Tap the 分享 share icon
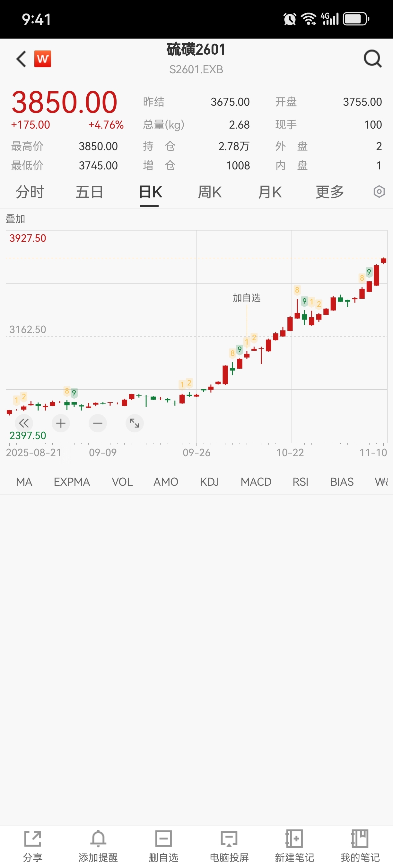Viewport: 393px width, 868px height. (33, 839)
